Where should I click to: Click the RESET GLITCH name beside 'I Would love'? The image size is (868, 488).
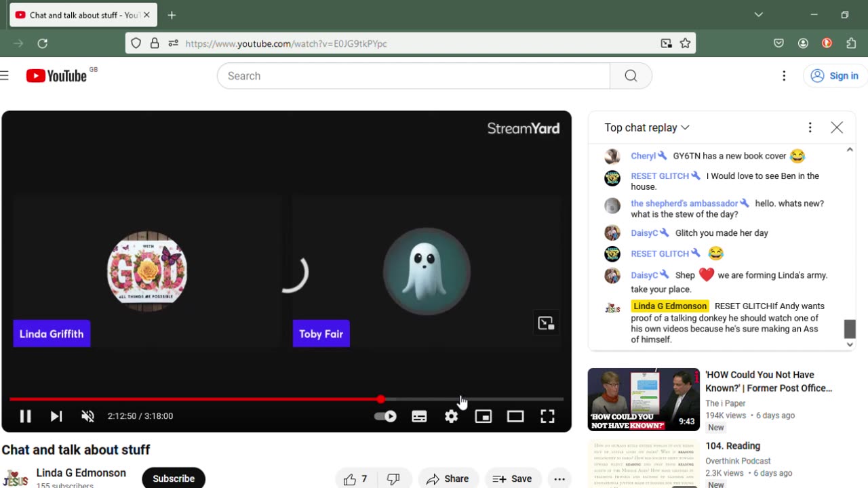click(660, 176)
